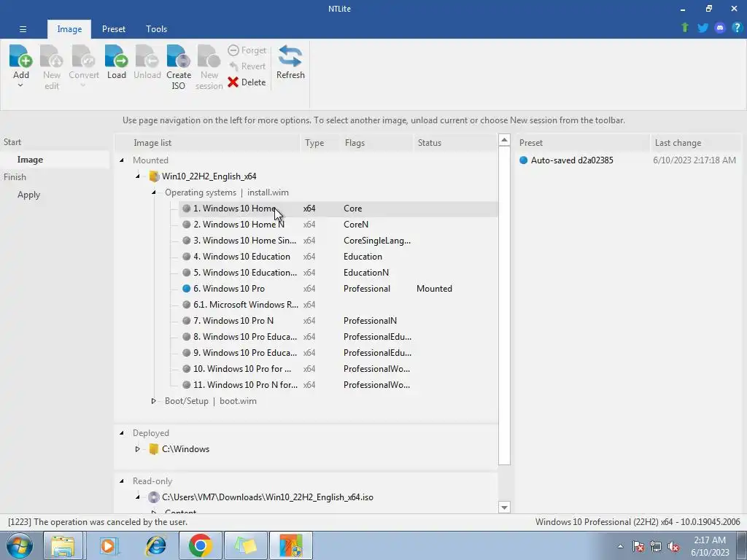Click the Forget button
This screenshot has width=747, height=560.
pyautogui.click(x=247, y=50)
